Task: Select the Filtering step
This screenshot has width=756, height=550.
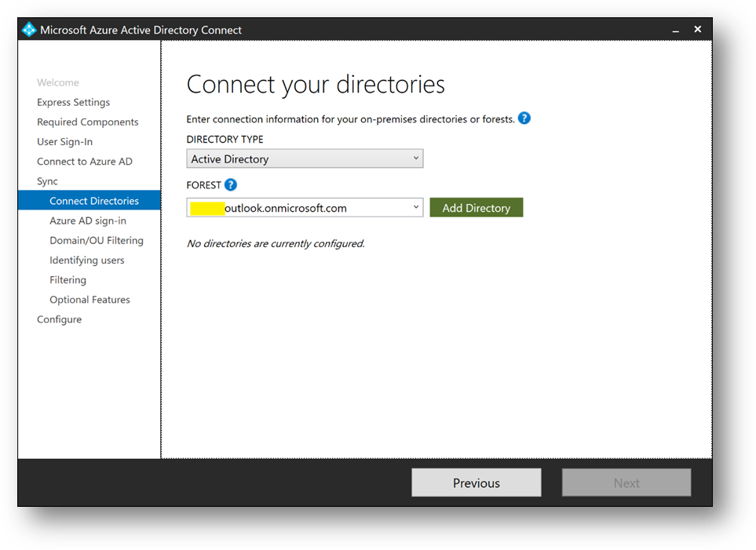Action: pos(68,280)
